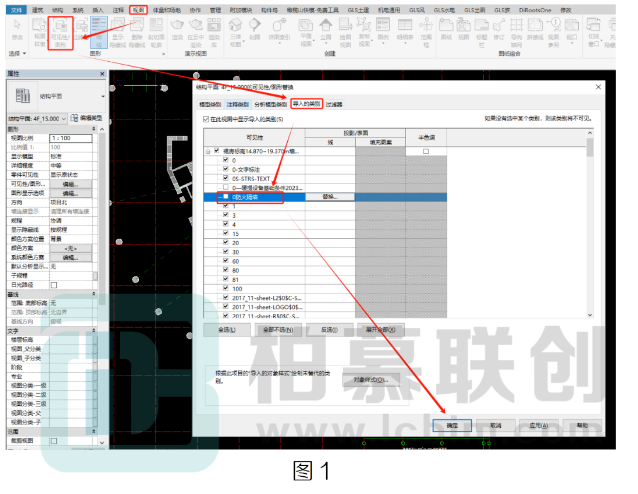The image size is (638, 494).
Task: Toggle Crop View (裁剪视图) checkbox in Properties
Action: tap(54, 441)
